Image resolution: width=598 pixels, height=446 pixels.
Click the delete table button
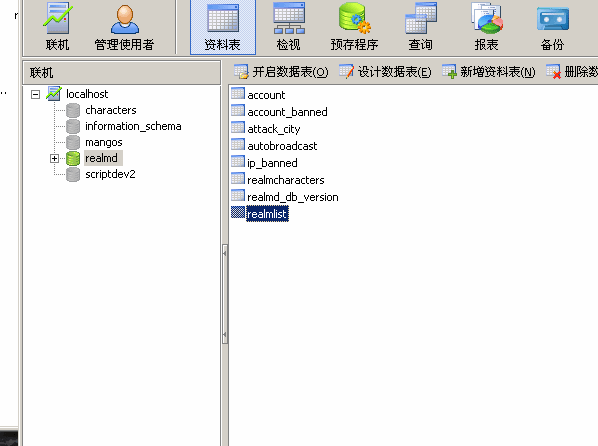(572, 71)
